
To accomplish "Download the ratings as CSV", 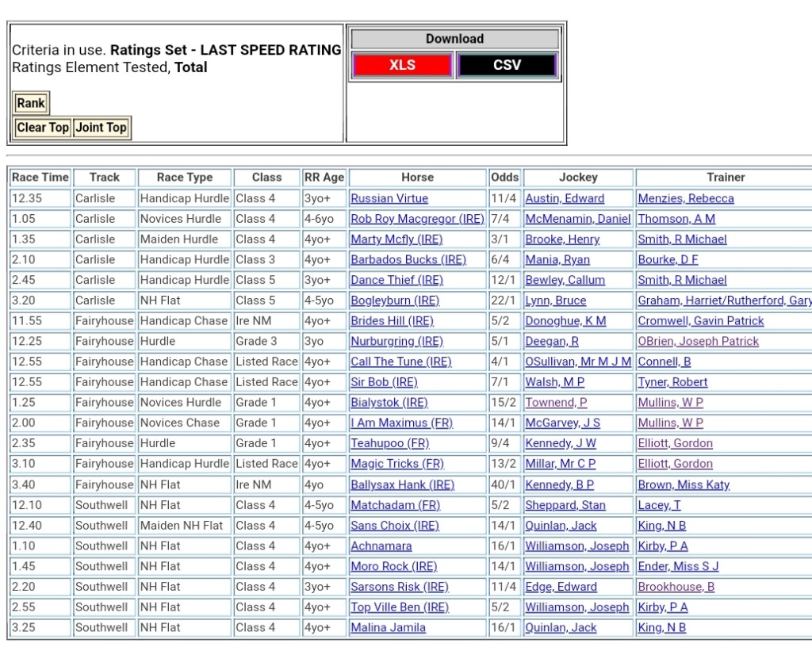I will coord(507,65).
